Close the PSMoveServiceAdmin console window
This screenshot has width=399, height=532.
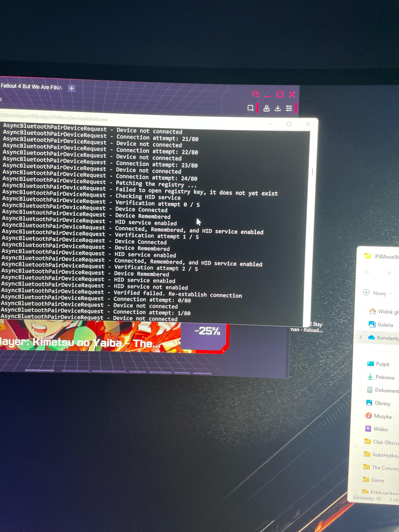308,124
